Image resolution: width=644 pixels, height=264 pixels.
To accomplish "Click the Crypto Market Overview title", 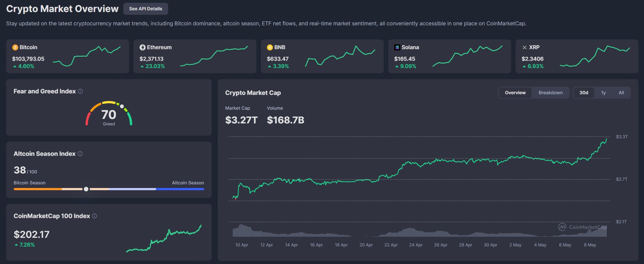I will point(62,9).
